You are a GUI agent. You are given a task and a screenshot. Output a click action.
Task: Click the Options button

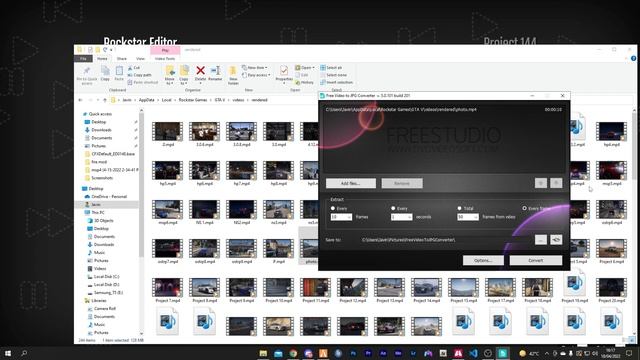click(483, 260)
